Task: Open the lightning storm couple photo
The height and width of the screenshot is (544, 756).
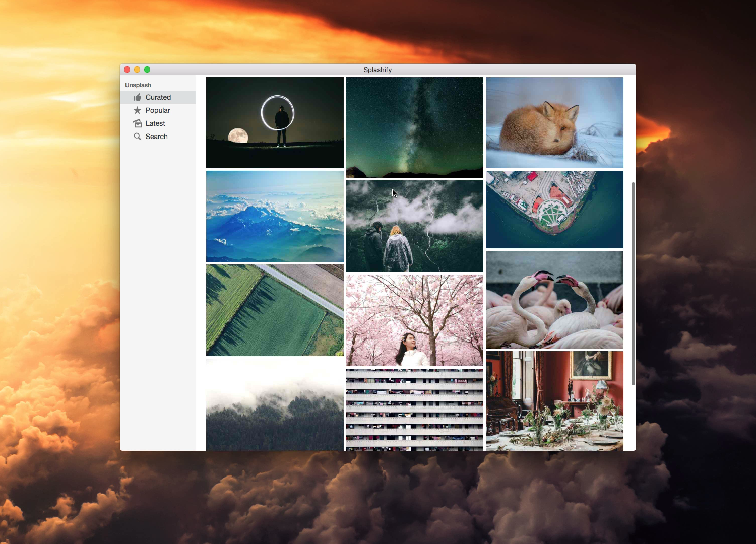Action: coord(414,226)
